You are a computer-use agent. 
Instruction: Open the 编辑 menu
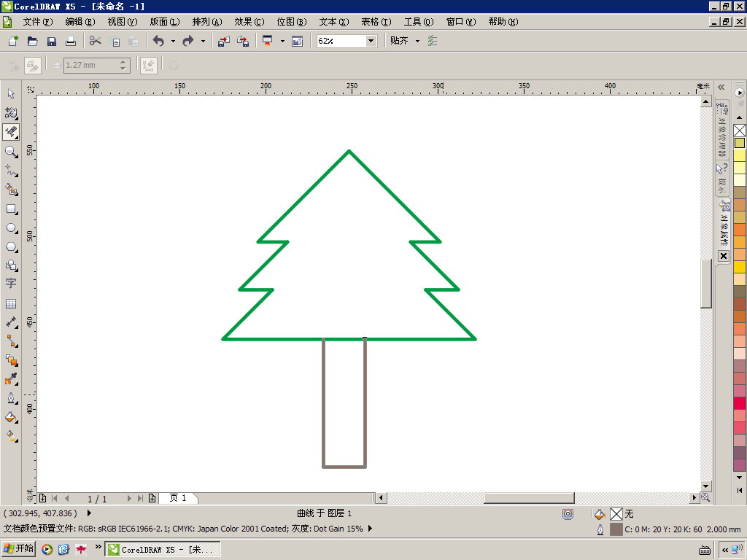(80, 22)
